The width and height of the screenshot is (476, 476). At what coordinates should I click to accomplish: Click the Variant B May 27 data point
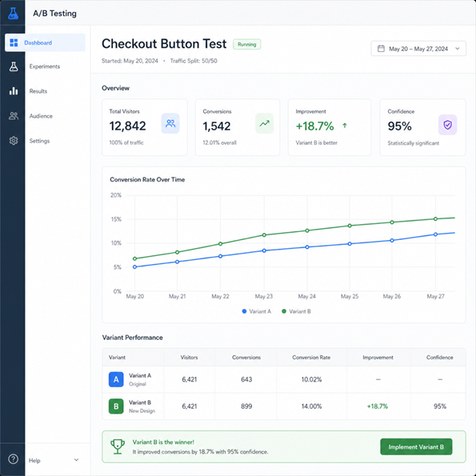coord(435,219)
